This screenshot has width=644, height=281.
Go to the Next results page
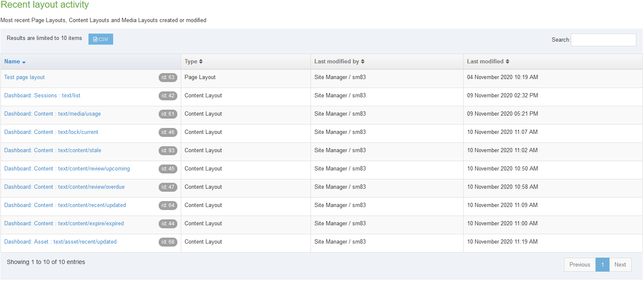click(x=620, y=264)
